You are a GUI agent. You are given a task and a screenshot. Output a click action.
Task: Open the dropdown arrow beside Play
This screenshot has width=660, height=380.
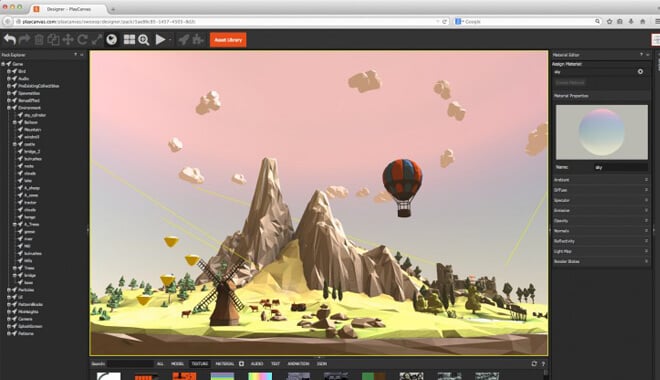170,40
